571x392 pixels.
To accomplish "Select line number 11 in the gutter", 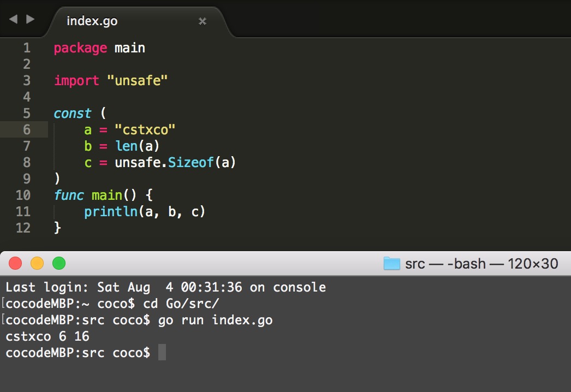I will tap(23, 212).
